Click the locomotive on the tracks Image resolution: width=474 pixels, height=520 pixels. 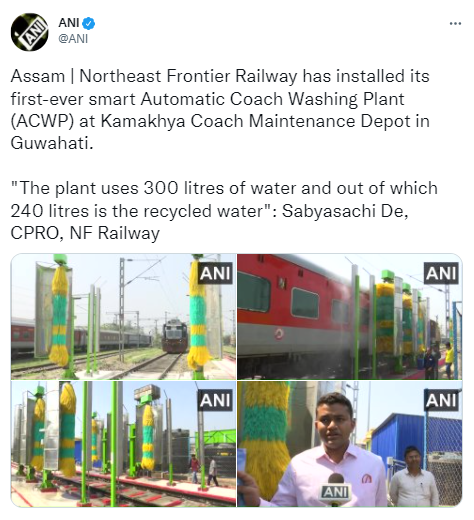tap(175, 336)
